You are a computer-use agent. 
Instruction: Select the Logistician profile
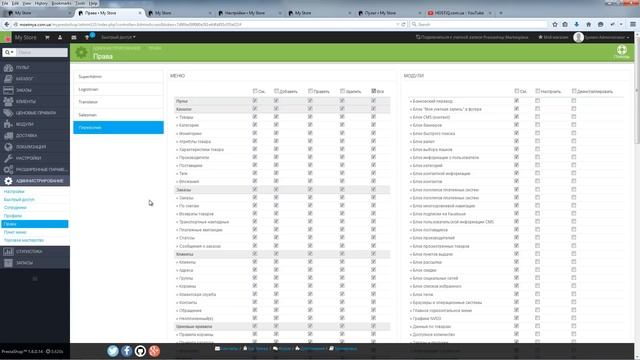(118, 89)
